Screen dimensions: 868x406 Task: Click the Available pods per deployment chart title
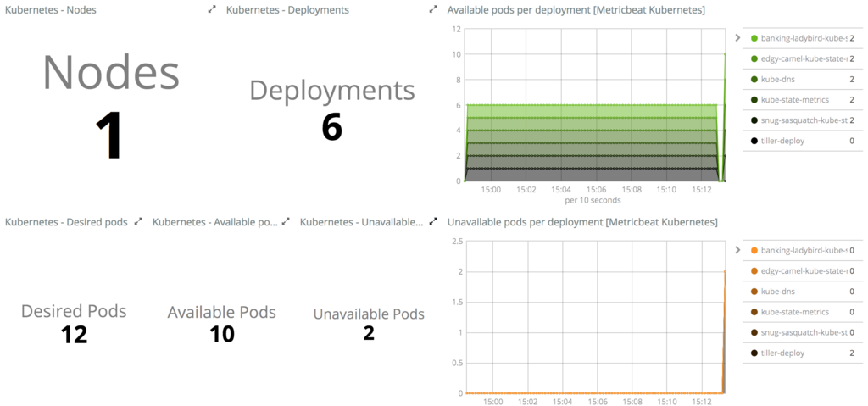click(576, 10)
